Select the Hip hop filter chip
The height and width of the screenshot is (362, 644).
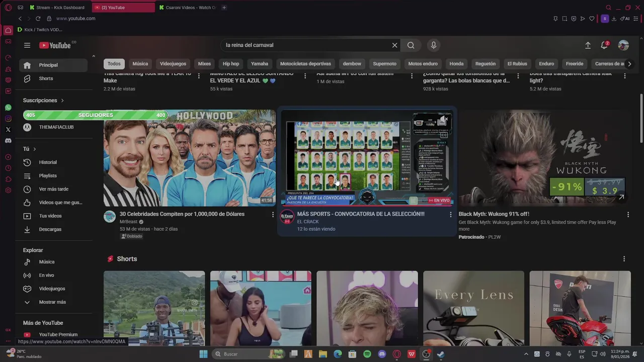pos(231,64)
